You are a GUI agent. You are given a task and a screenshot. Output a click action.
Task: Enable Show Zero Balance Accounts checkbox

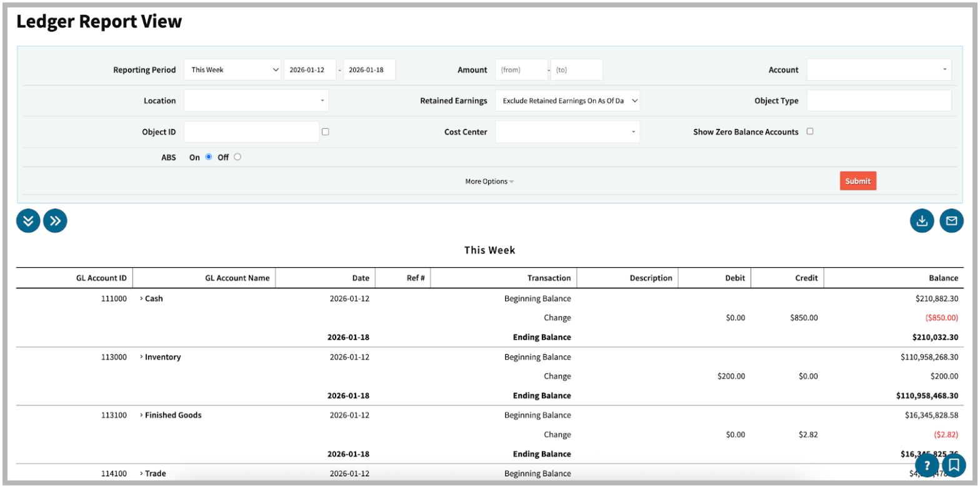(810, 131)
